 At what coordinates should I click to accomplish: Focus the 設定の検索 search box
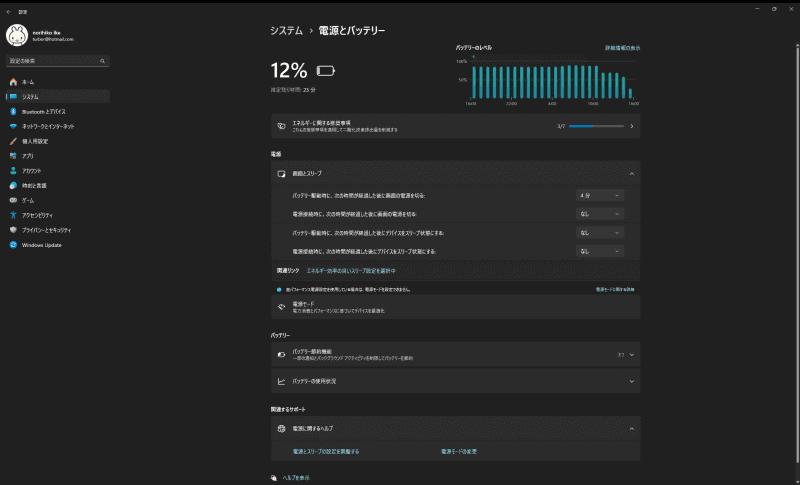click(x=58, y=61)
